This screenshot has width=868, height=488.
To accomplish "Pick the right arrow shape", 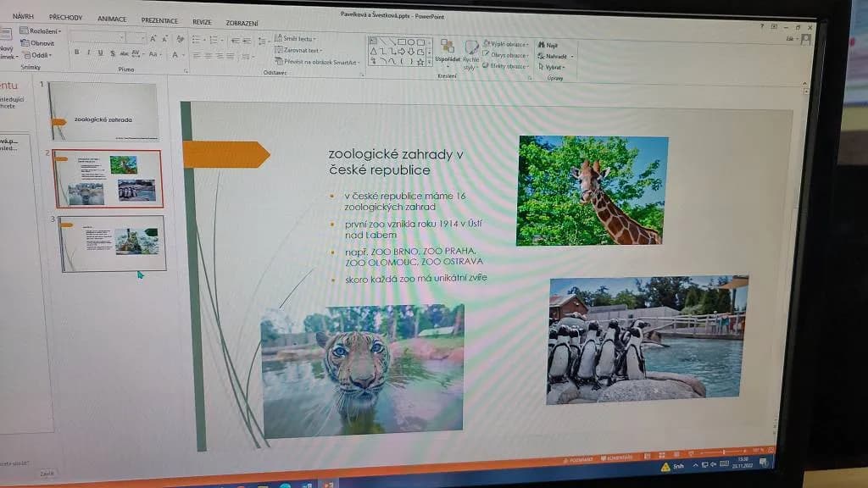I will pos(401,52).
